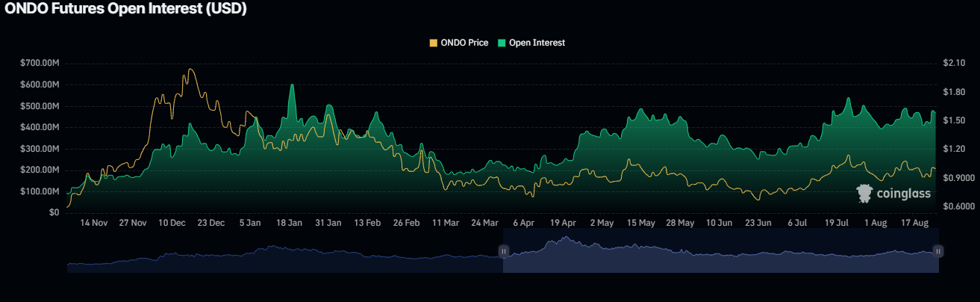
Task: Click the $0.9000 right price axis label
Action: 959,178
